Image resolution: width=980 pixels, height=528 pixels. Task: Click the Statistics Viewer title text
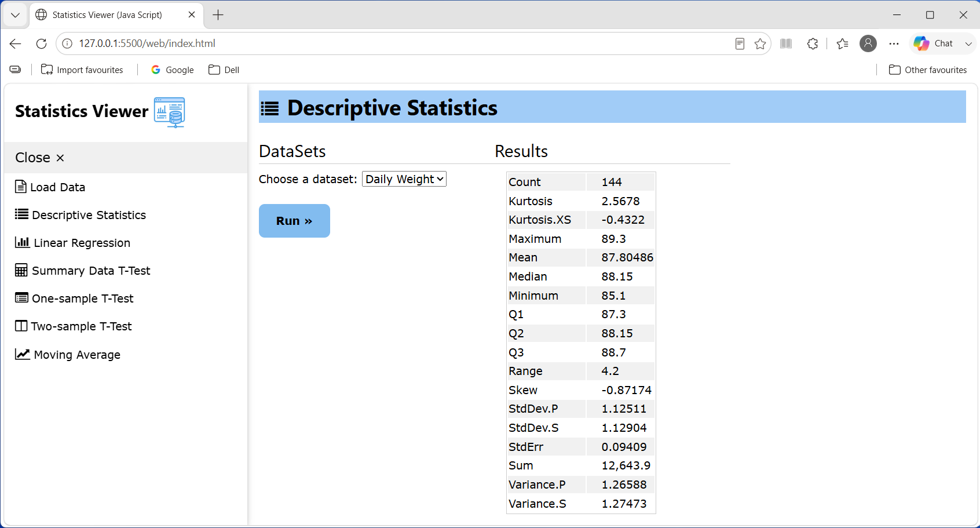pos(82,111)
